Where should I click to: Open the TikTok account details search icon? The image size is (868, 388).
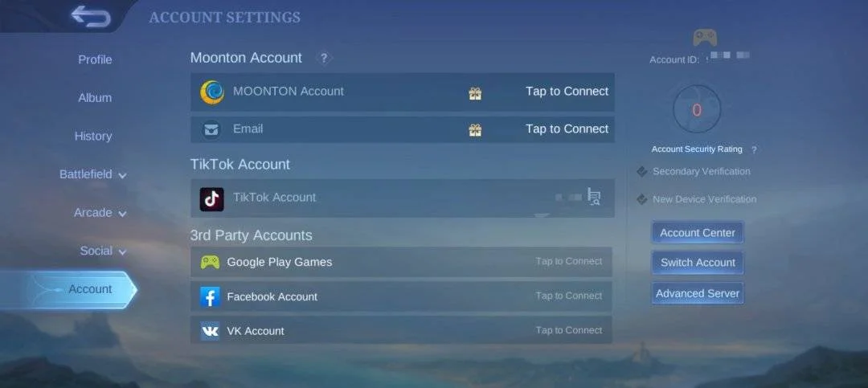594,197
